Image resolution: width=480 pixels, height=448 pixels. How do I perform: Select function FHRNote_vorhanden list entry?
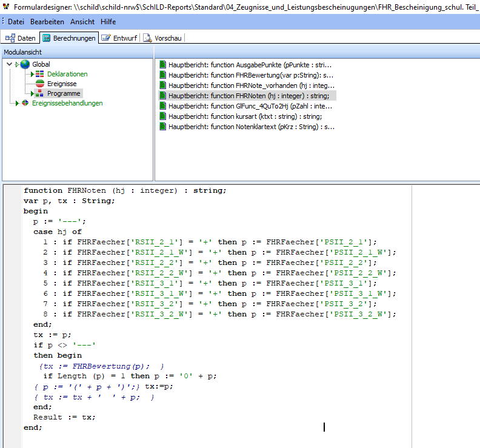coord(251,85)
